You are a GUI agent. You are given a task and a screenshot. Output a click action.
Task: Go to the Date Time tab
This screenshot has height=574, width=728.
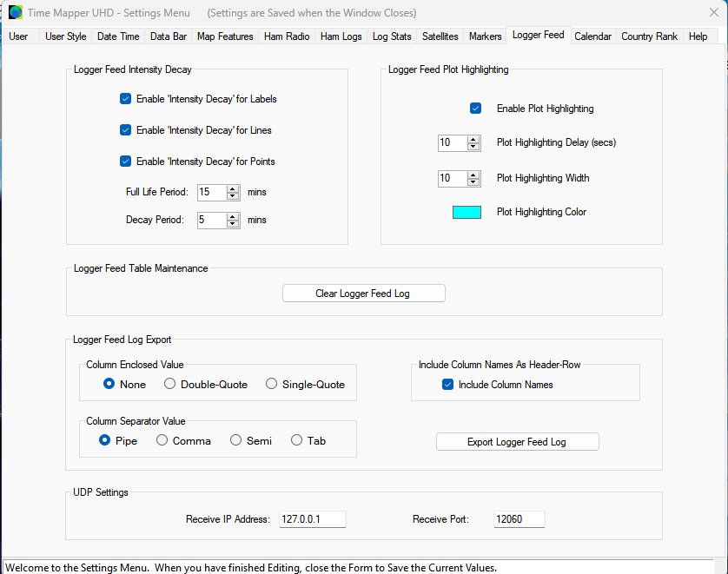118,36
